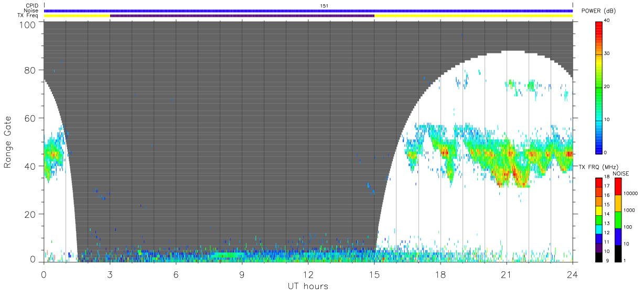
Task: Click the 40 range gate tick label
Action: pyautogui.click(x=30, y=167)
